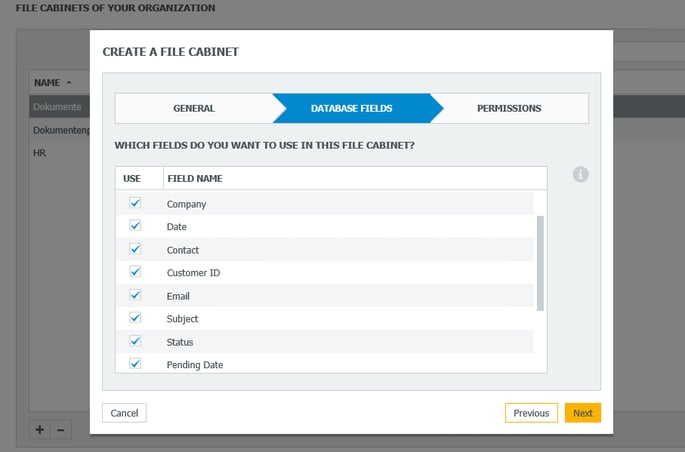Click the field list vertical scrollbar

(x=540, y=262)
